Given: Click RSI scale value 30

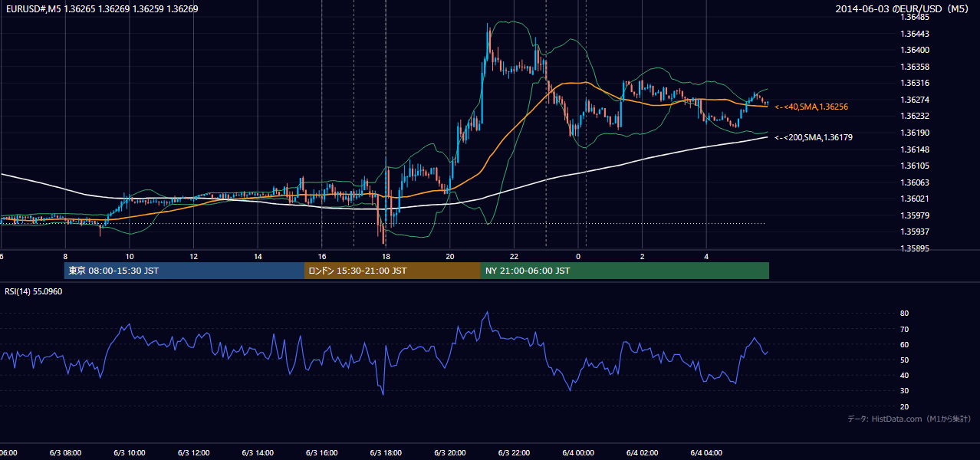Looking at the screenshot, I should click(905, 391).
